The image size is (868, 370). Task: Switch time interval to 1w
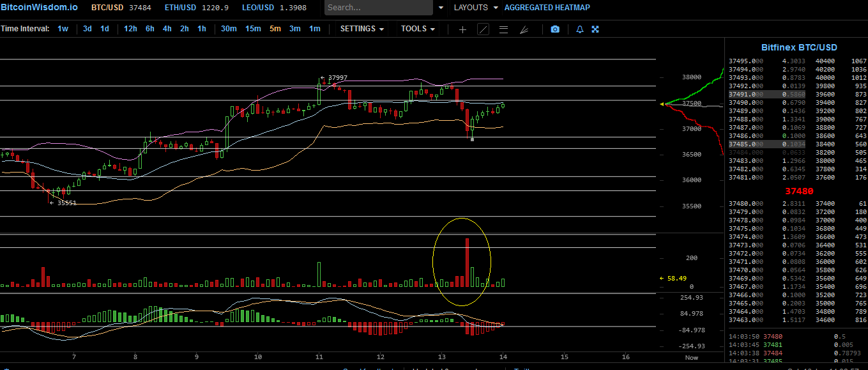63,29
